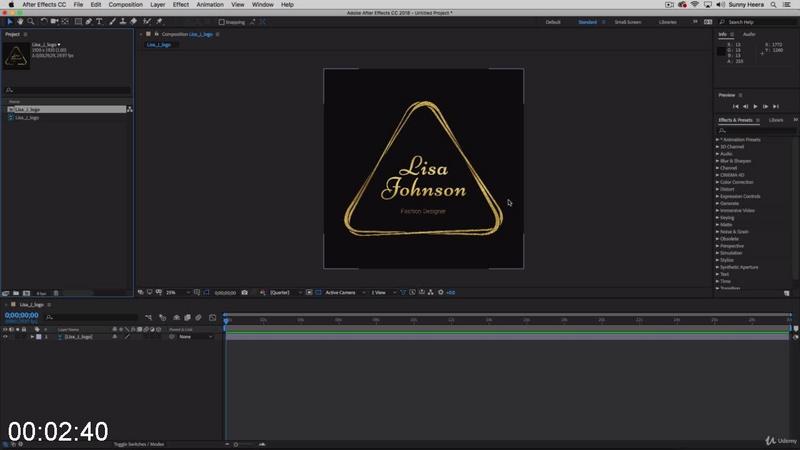Image resolution: width=800 pixels, height=450 pixels.
Task: Switch to Standard workspace
Action: click(x=587, y=22)
